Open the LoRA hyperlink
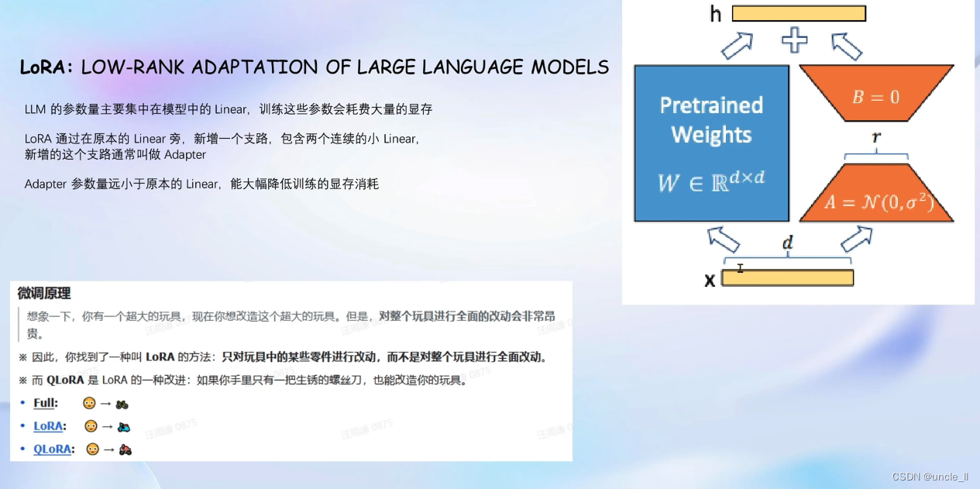Image resolution: width=980 pixels, height=489 pixels. pyautogui.click(x=47, y=426)
